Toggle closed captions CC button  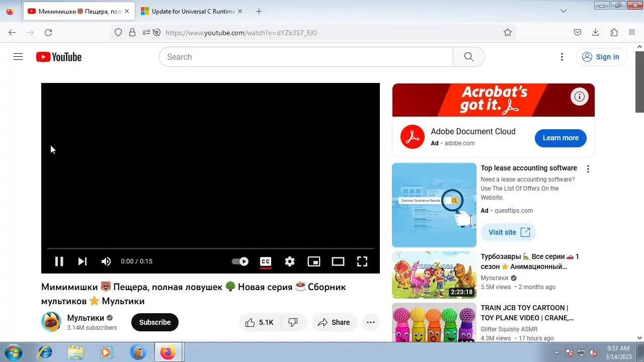point(266,261)
